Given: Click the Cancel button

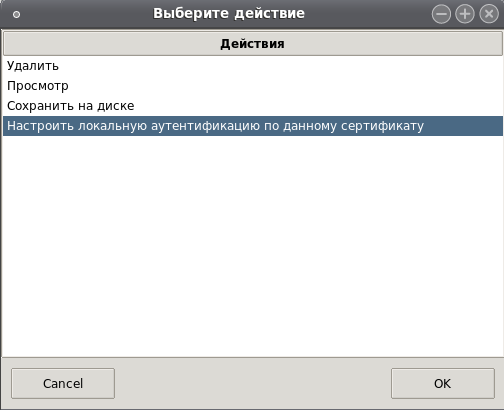Looking at the screenshot, I should (63, 383).
